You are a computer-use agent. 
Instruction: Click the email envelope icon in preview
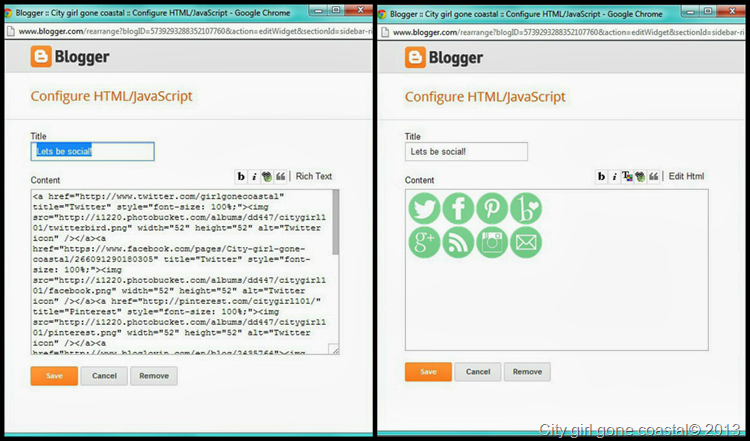pos(526,243)
